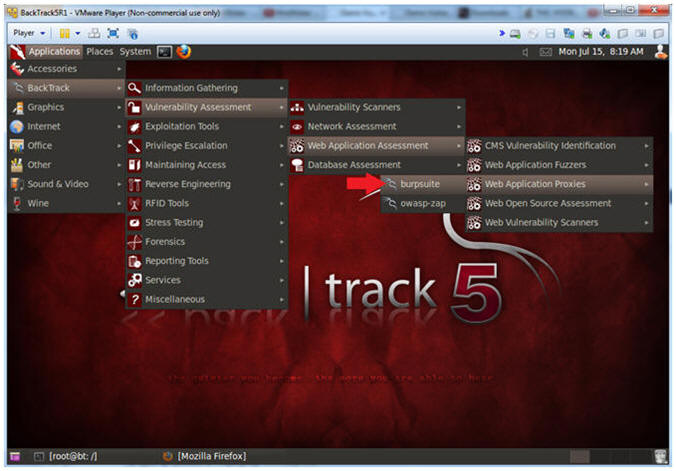
Task: Click the Database Assessment icon
Action: click(297, 165)
